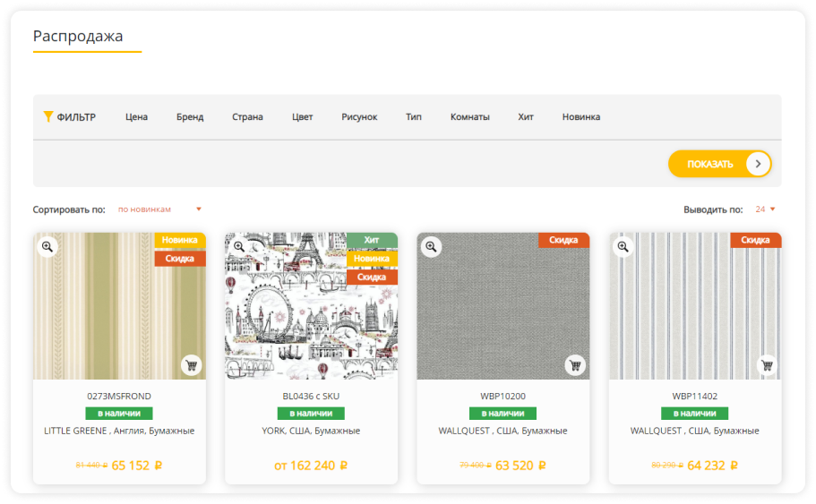Toggle the Хит filter

point(526,117)
